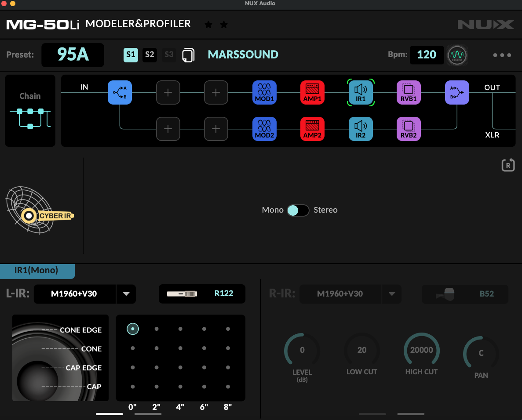Switch to scene S3
The image size is (522, 420).
click(x=169, y=55)
